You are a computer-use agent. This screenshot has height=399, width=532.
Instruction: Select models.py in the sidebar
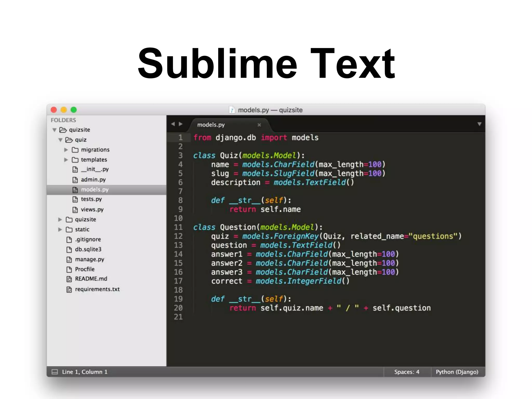[107, 190]
